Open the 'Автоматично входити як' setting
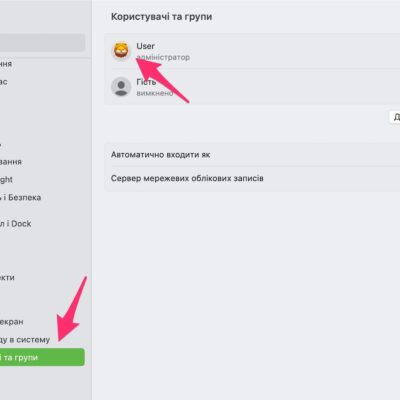The image size is (400, 400). [x=252, y=155]
